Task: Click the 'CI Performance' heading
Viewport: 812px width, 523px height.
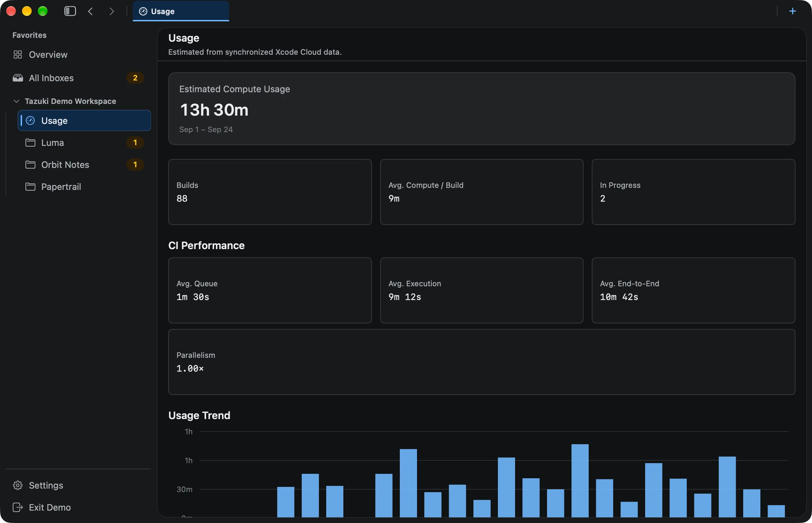Action: [x=206, y=245]
